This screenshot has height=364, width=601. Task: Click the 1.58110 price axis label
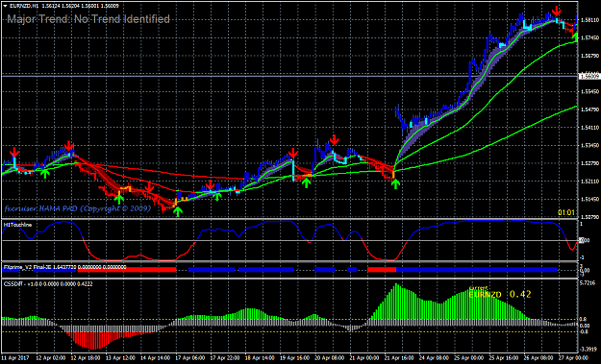pyautogui.click(x=589, y=20)
